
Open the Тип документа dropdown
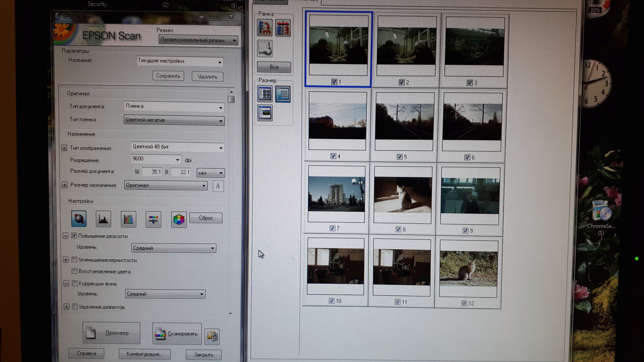(174, 107)
